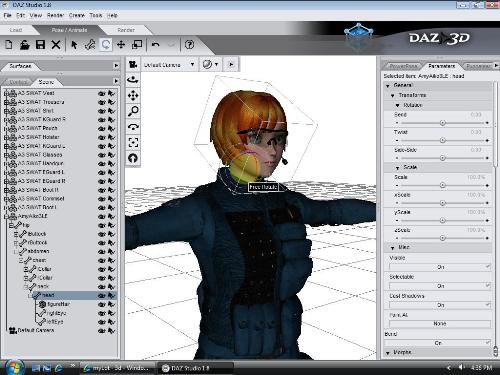Select the arrow Selection tool

(x=74, y=44)
